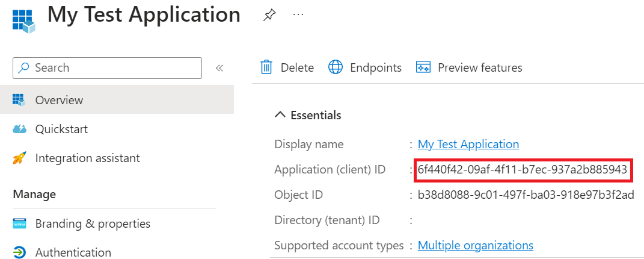Go to Branding & properties
The height and width of the screenshot is (259, 644).
click(x=93, y=223)
